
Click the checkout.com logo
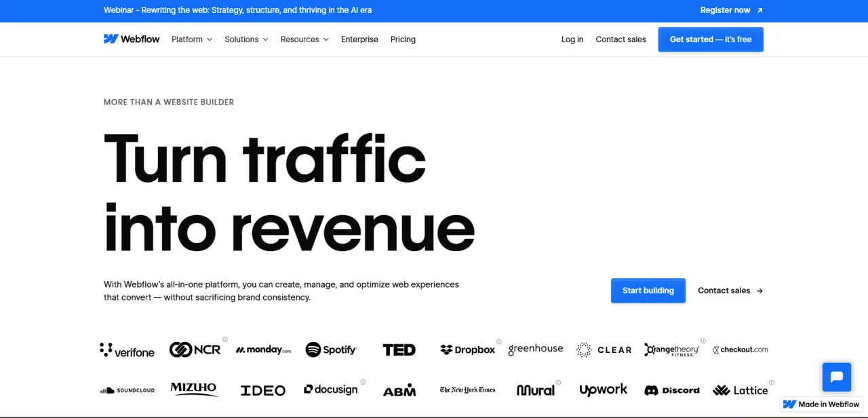click(x=740, y=349)
